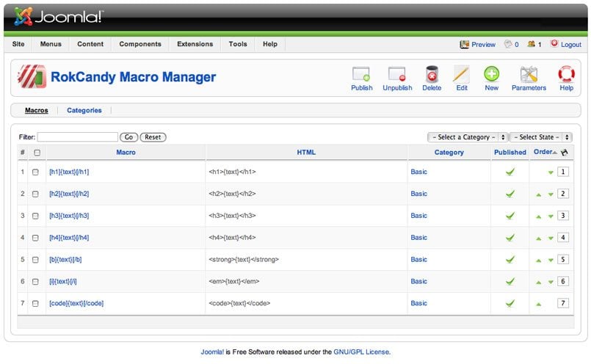Open the Select a Category dropdown
Viewport: 591px width, 364px height.
(x=468, y=137)
